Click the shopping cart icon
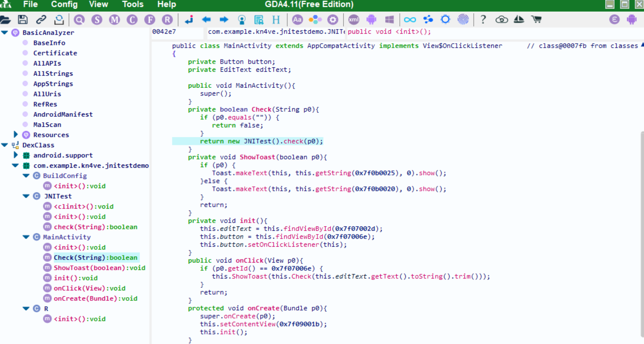This screenshot has height=344, width=644. tap(537, 20)
